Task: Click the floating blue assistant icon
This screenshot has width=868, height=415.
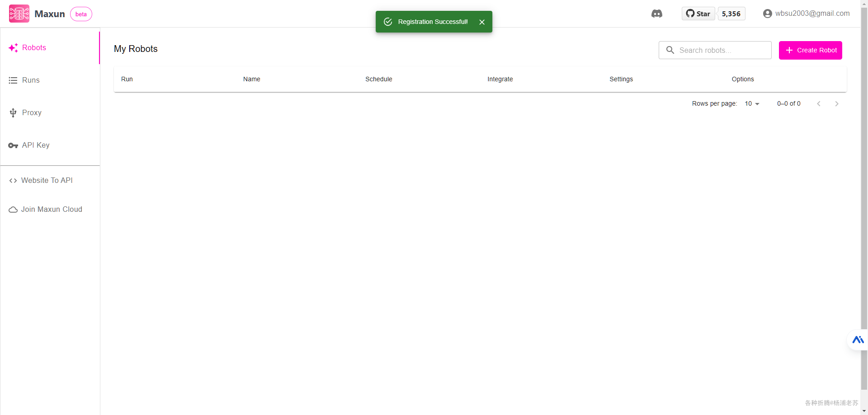Action: 858,340
